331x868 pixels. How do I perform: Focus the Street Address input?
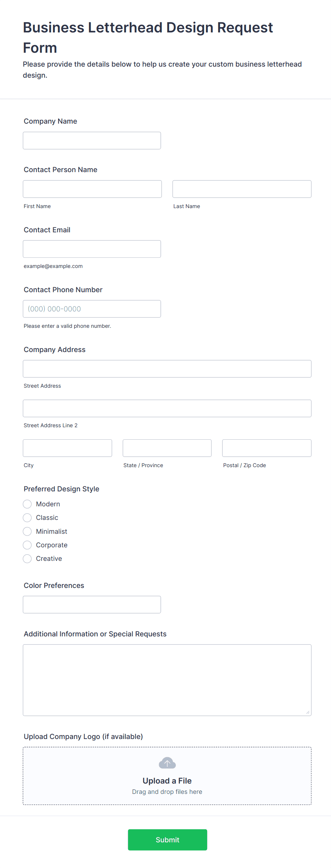167,369
